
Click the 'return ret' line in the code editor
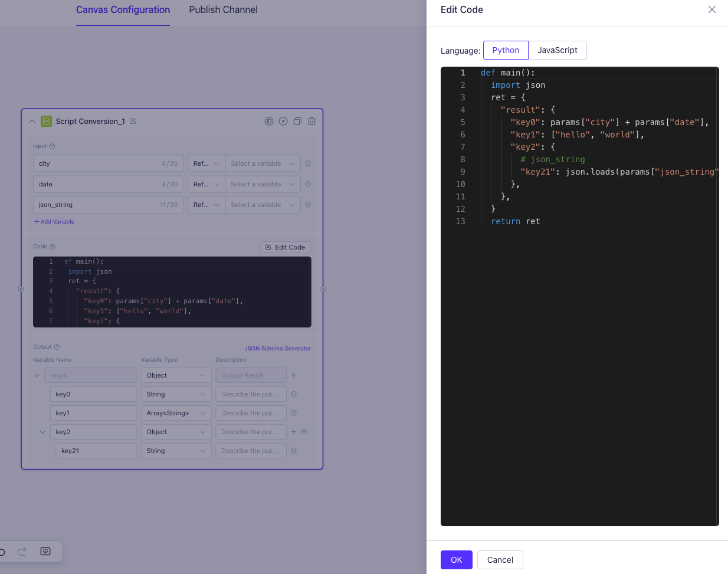(516, 221)
